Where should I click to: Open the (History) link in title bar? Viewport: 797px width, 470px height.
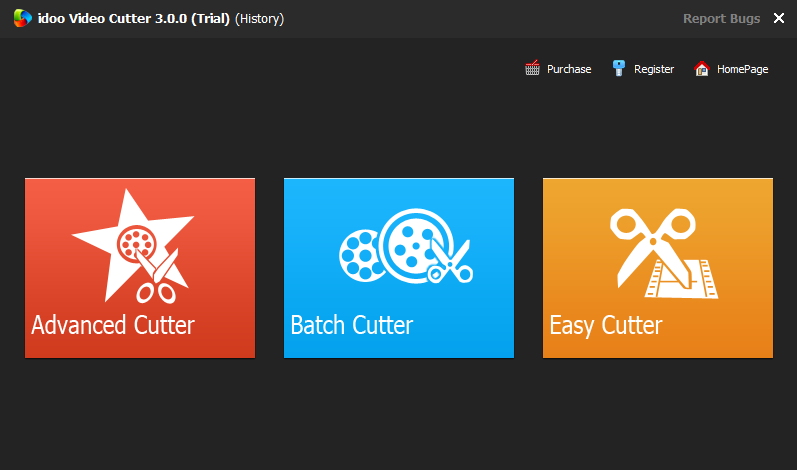(x=259, y=19)
